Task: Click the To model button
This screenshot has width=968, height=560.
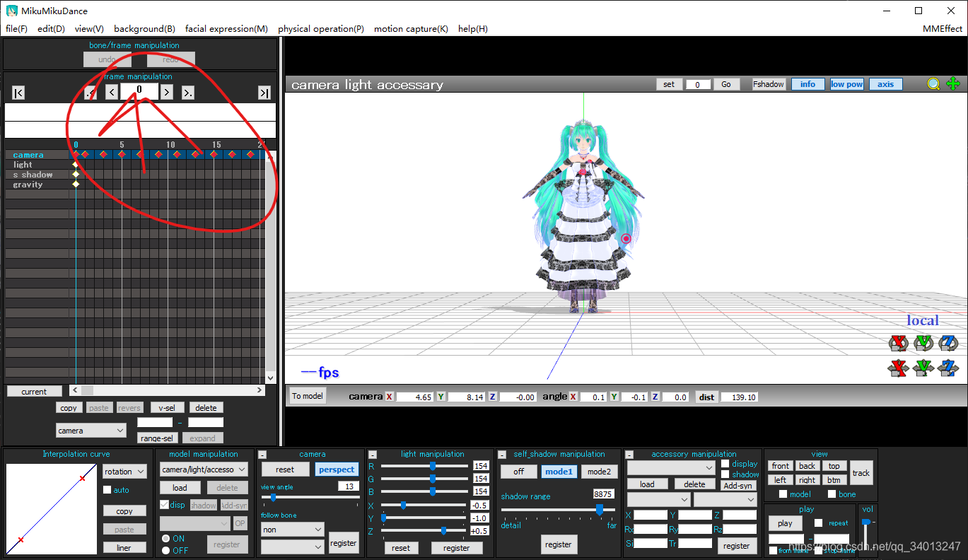Action: [308, 396]
